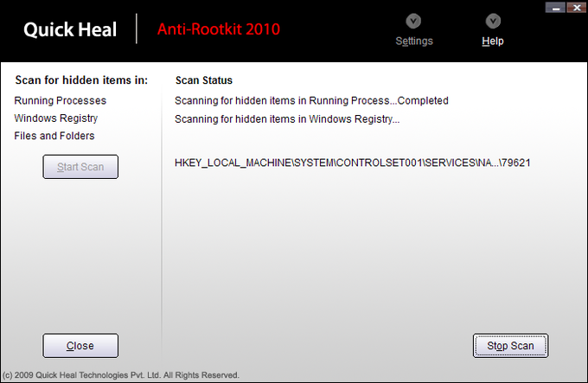
Task: Select Running Processes scan item
Action: (61, 100)
